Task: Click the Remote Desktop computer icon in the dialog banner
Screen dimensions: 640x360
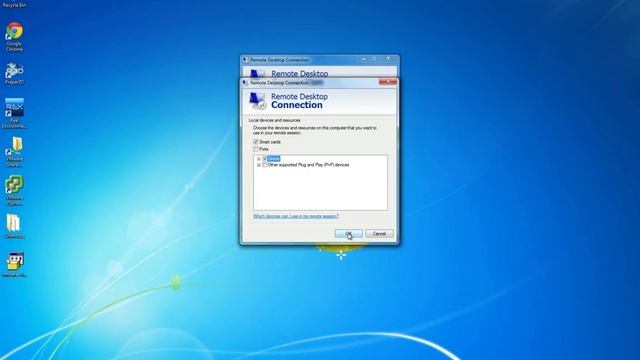Action: click(258, 101)
